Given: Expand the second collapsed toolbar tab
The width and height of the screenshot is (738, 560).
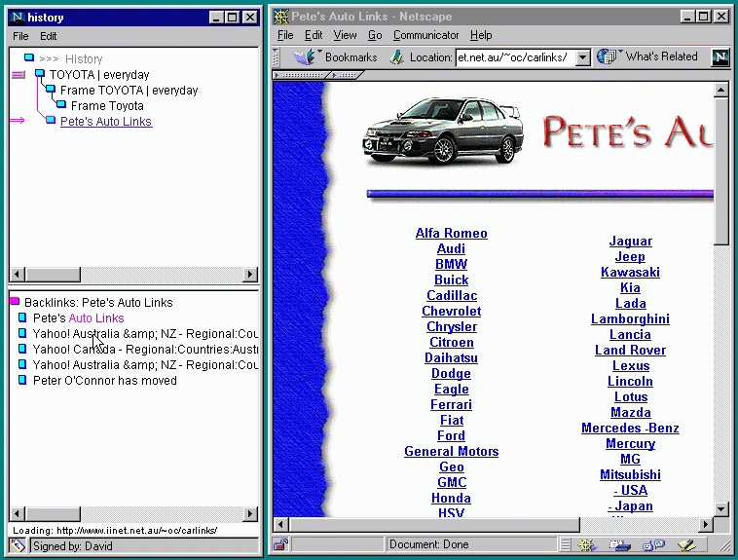Looking at the screenshot, I should (x=347, y=75).
